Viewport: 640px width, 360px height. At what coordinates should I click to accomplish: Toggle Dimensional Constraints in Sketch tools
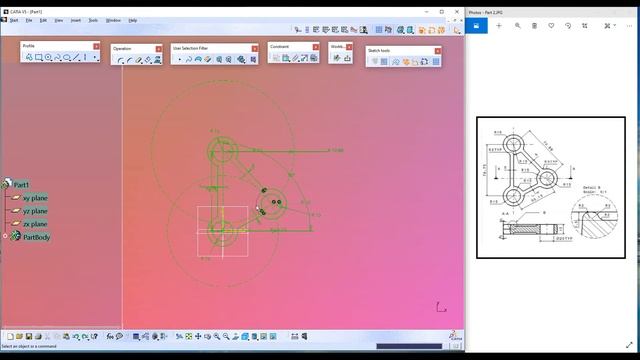(415, 62)
